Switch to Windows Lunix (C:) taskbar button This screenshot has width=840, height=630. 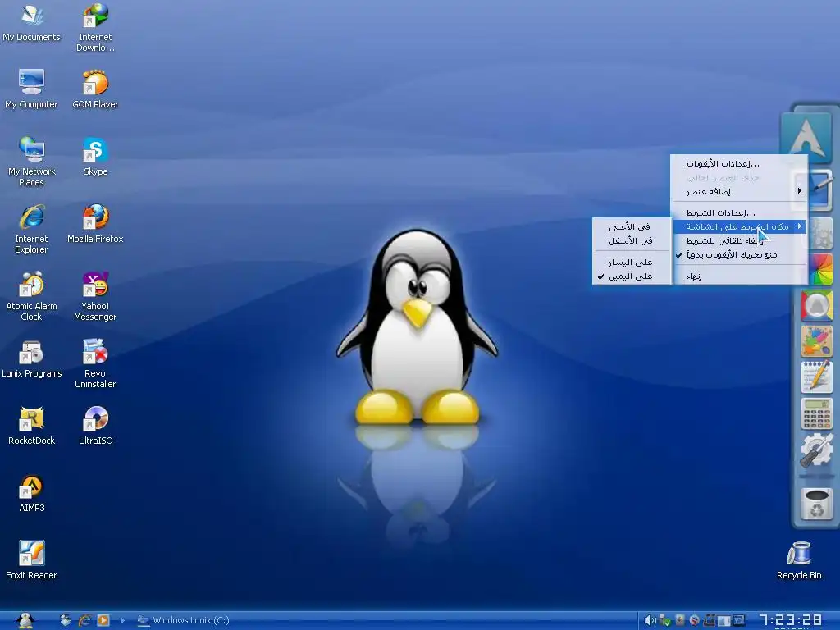(x=183, y=620)
